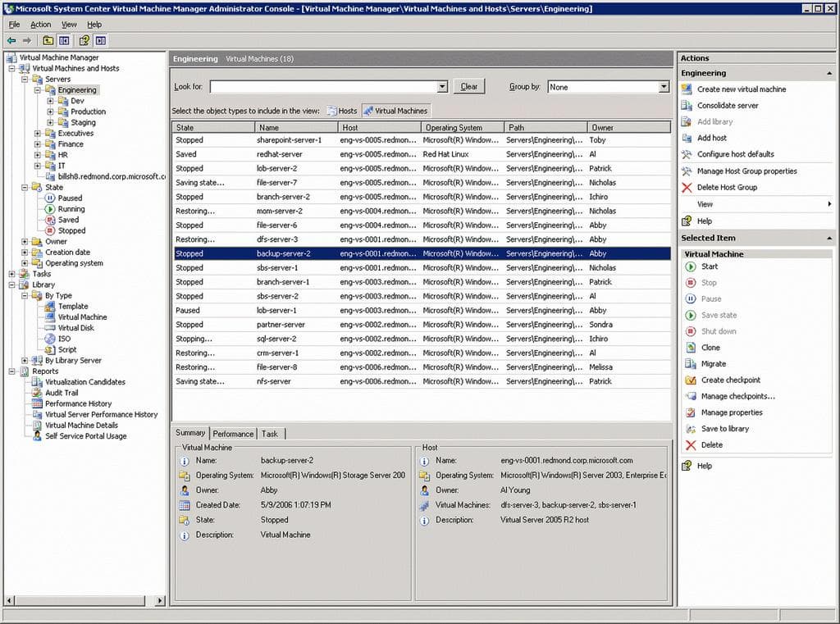The width and height of the screenshot is (840, 624).
Task: Click the Manage properties link
Action: tap(731, 412)
